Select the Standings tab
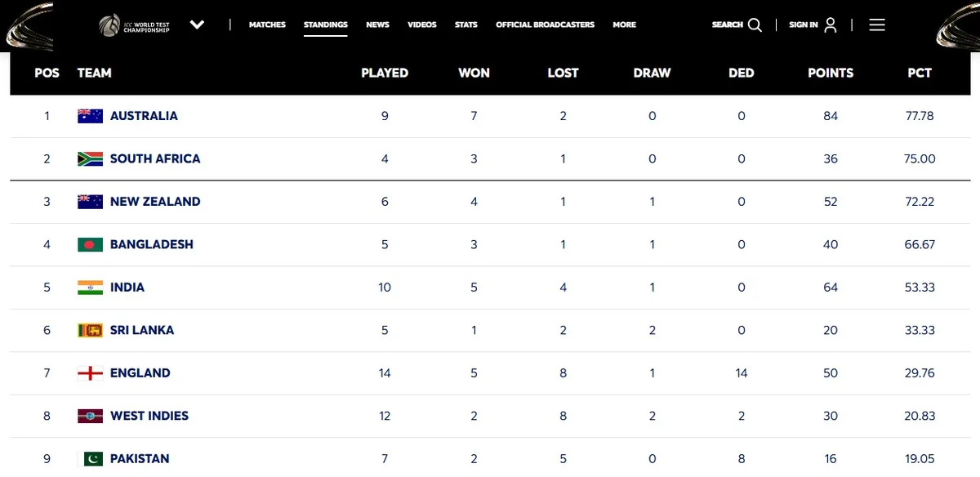 326,25
